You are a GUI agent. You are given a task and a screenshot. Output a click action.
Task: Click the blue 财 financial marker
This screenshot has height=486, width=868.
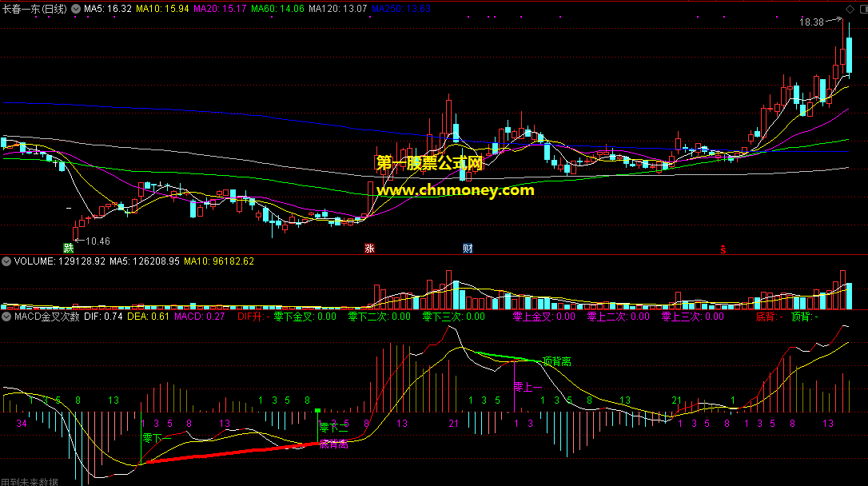click(468, 248)
